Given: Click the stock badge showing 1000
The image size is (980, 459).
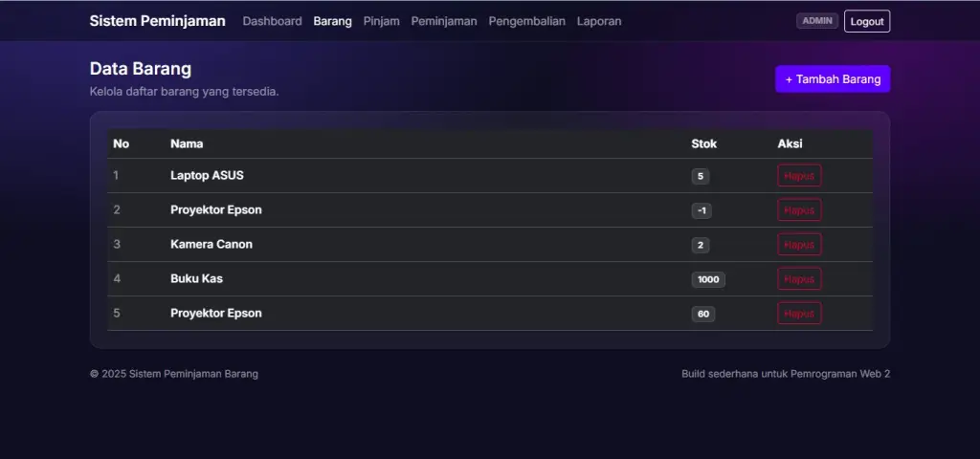Looking at the screenshot, I should point(708,280).
